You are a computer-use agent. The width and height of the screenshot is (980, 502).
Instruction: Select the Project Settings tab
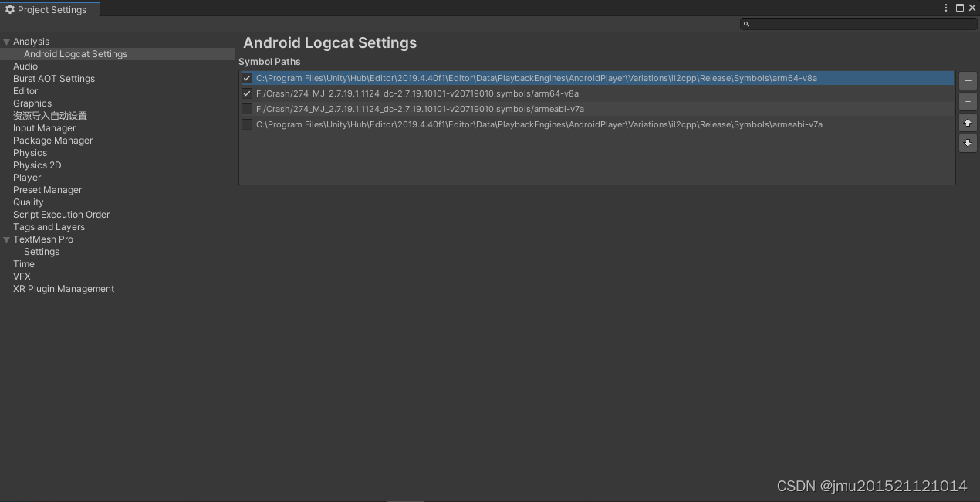(51, 9)
